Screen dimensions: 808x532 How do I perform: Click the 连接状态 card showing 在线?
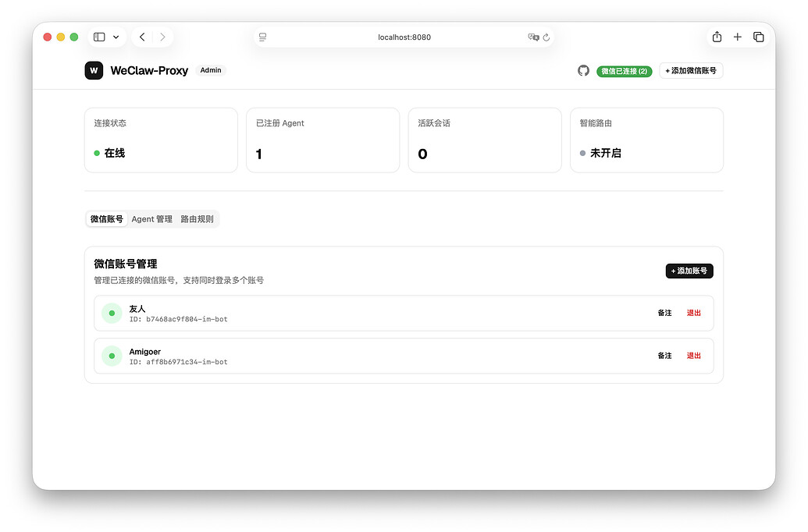161,140
